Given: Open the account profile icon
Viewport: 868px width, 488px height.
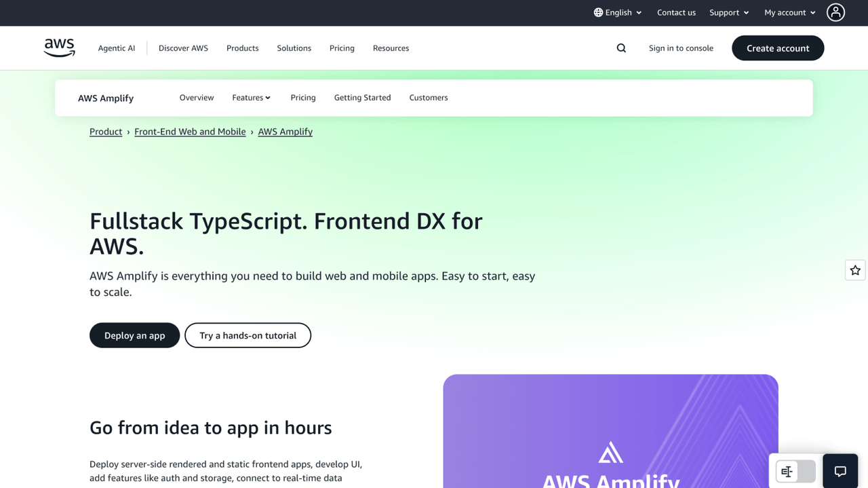Looking at the screenshot, I should pyautogui.click(x=835, y=12).
